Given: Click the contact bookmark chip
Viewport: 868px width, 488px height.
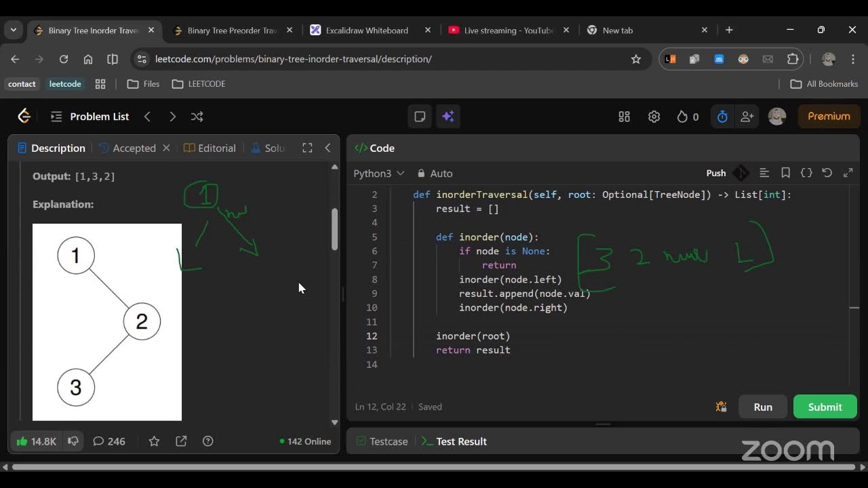Looking at the screenshot, I should pos(22,84).
